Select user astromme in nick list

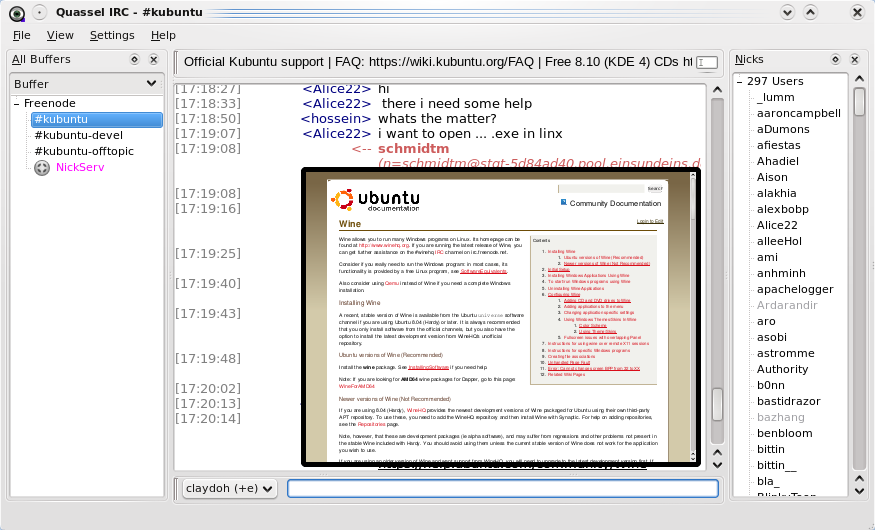pyautogui.click(x=785, y=354)
